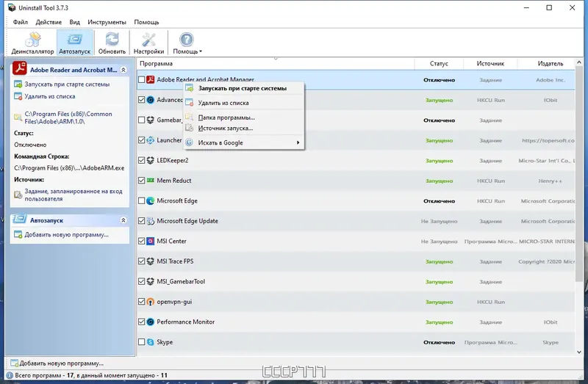The image size is (588, 384).
Task: Click the Microsoft Edge icon in list
Action: coord(151,200)
